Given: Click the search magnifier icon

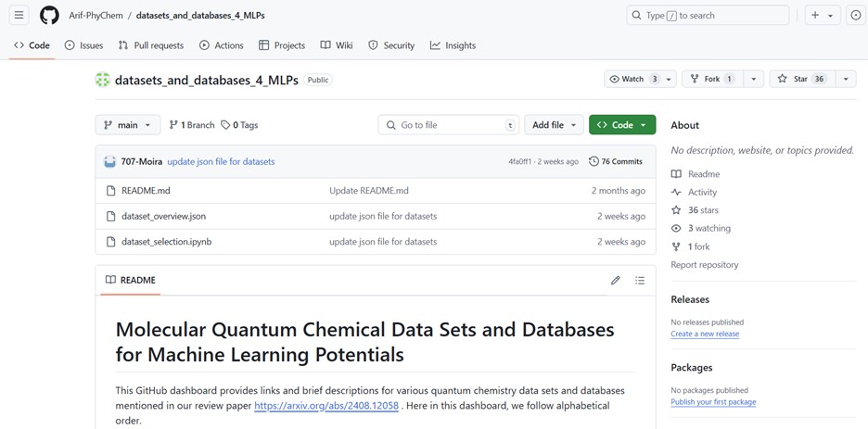Looking at the screenshot, I should (x=636, y=16).
